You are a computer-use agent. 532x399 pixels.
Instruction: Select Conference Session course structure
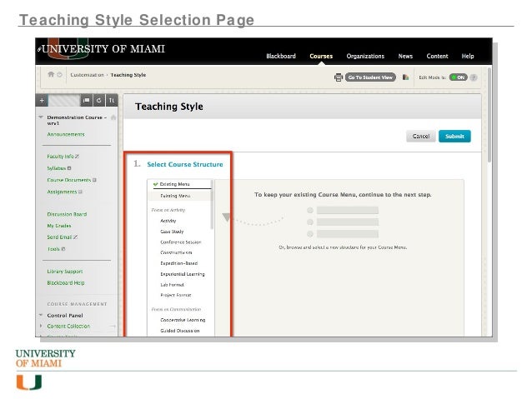coord(181,242)
